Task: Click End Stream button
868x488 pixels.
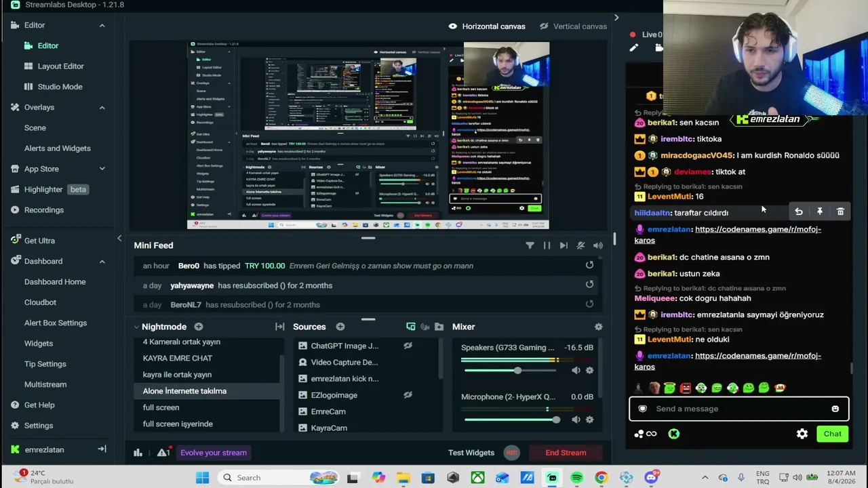Action: 566,453
